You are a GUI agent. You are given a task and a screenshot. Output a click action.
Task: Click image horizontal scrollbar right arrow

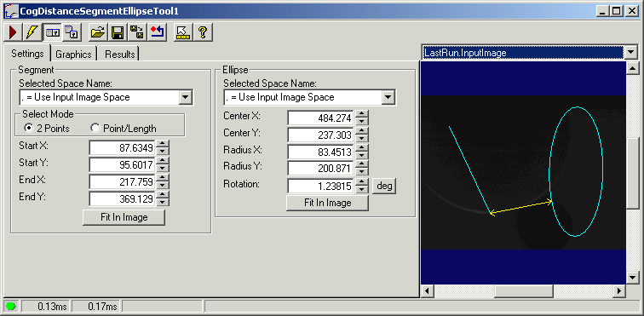pyautogui.click(x=619, y=291)
